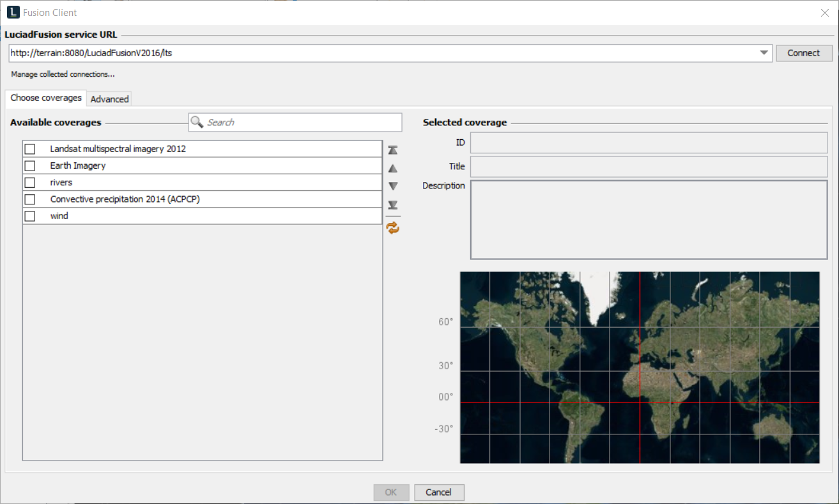Move coverage to top icon
Screen dimensions: 839x504
[393, 149]
